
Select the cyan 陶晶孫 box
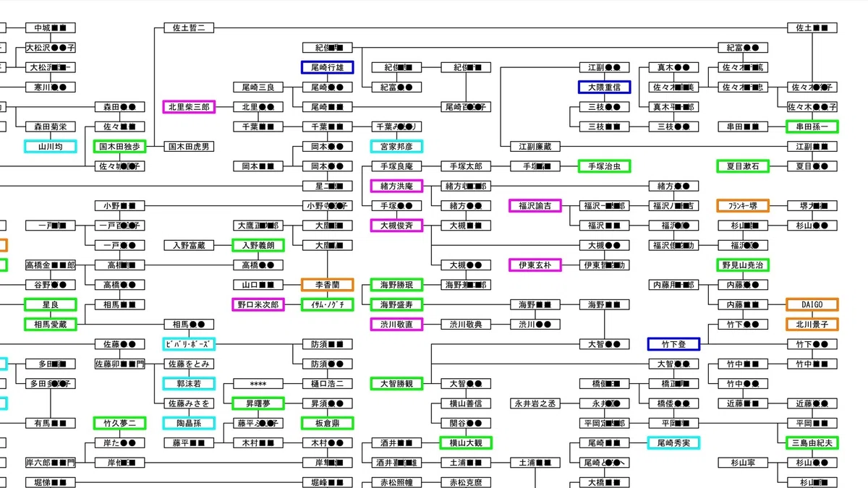pos(189,423)
